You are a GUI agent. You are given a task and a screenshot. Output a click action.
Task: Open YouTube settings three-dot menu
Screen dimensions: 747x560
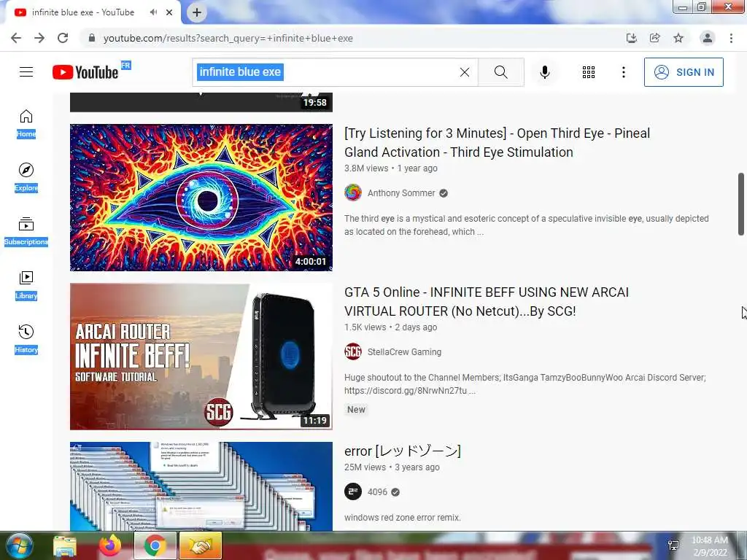623,72
